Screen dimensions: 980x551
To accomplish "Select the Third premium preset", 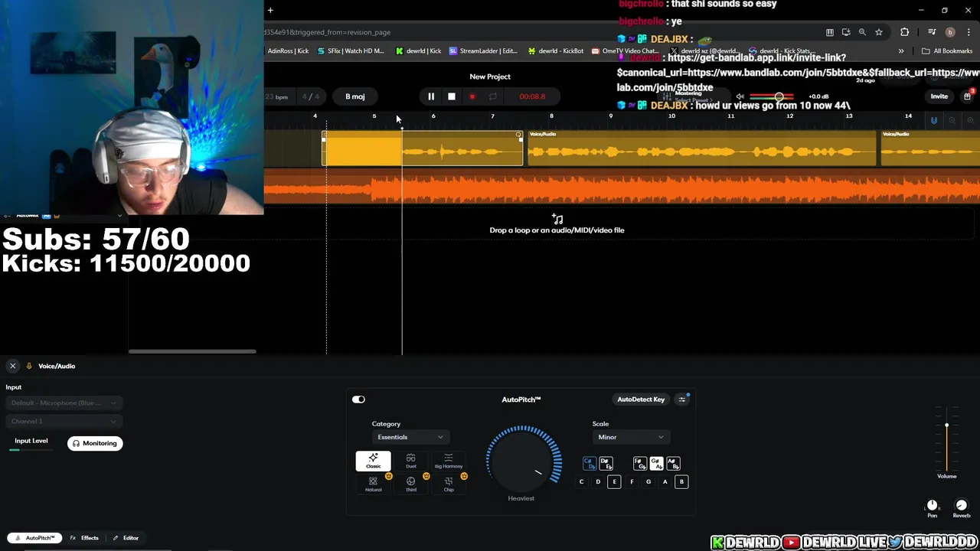I will pyautogui.click(x=411, y=484).
